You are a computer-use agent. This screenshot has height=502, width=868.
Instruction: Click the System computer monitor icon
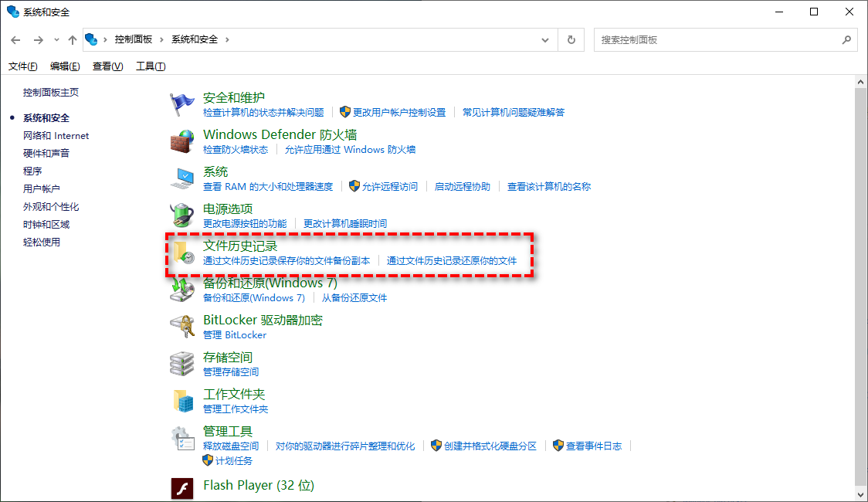(181, 178)
